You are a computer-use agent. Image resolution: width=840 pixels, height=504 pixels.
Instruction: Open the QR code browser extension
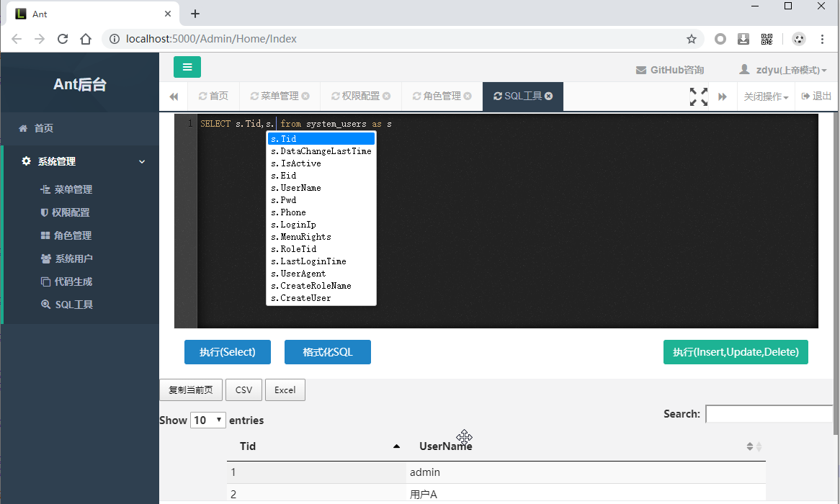[767, 39]
